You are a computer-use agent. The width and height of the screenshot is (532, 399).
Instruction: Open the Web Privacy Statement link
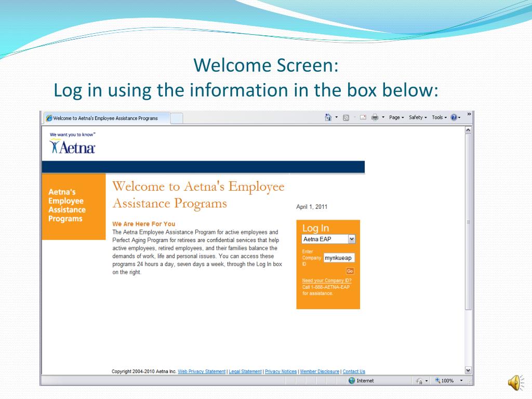coord(202,371)
